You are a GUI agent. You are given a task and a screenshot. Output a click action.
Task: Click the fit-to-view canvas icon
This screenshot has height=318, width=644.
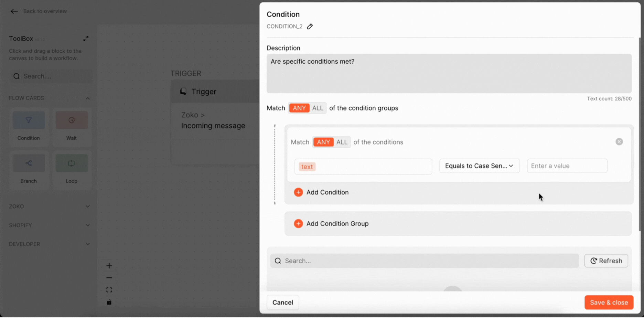pos(109,290)
